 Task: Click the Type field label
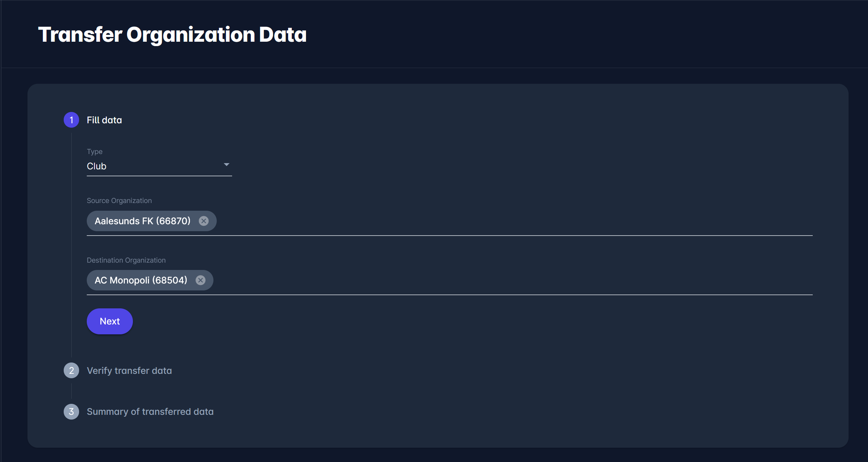point(94,151)
